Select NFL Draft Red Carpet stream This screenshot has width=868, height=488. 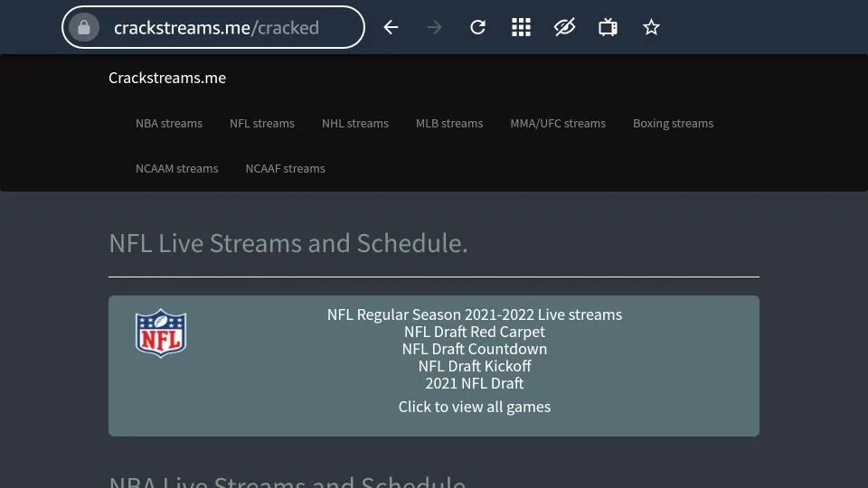(475, 332)
